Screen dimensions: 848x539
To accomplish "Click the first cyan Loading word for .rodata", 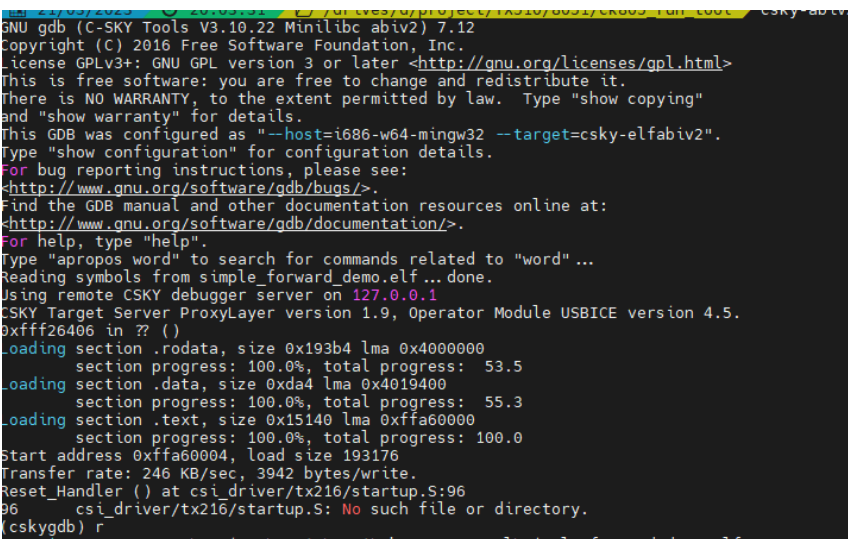I will coord(34,349).
